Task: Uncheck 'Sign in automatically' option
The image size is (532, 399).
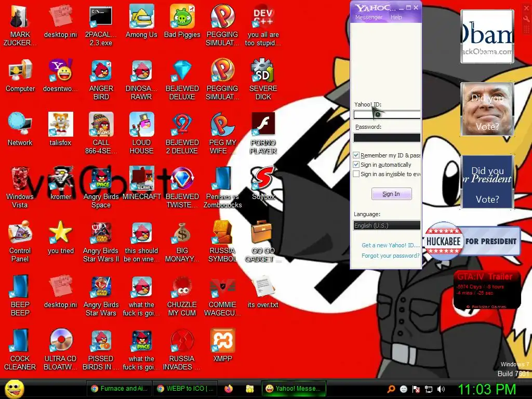Action: click(356, 165)
